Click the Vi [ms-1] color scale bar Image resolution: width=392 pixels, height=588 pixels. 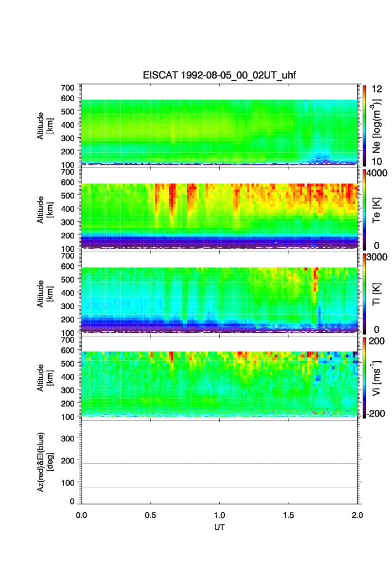click(x=364, y=378)
